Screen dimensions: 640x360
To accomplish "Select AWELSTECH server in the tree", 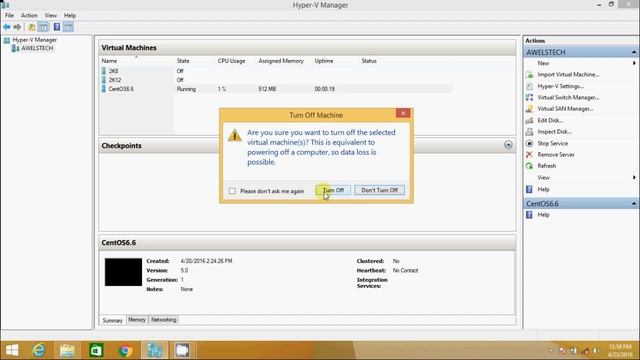I will coord(37,48).
